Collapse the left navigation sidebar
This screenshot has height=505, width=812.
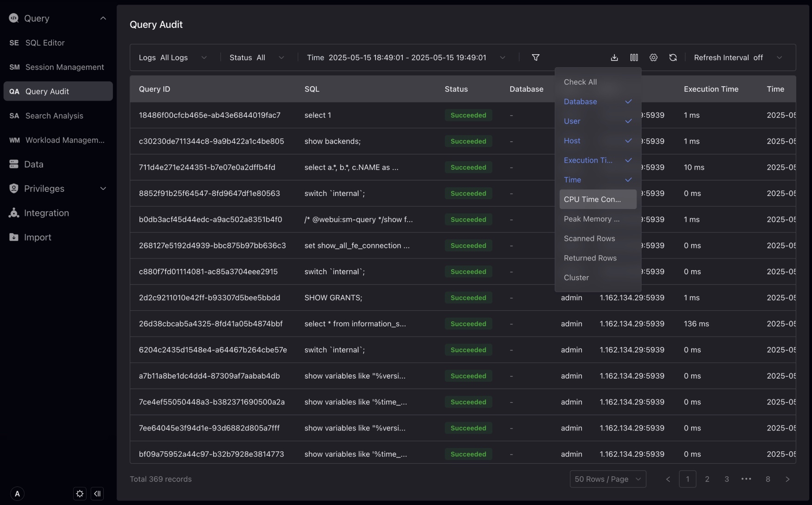click(x=97, y=493)
